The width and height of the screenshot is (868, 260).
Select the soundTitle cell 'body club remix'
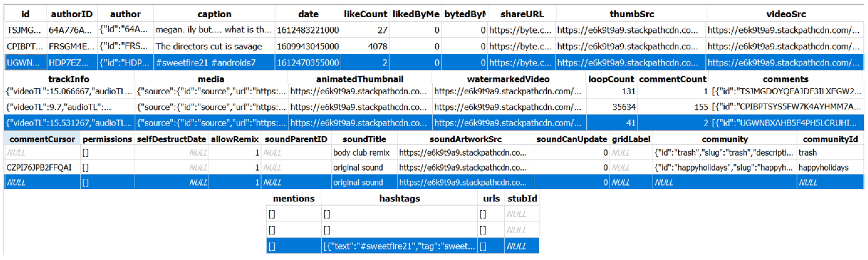point(361,153)
